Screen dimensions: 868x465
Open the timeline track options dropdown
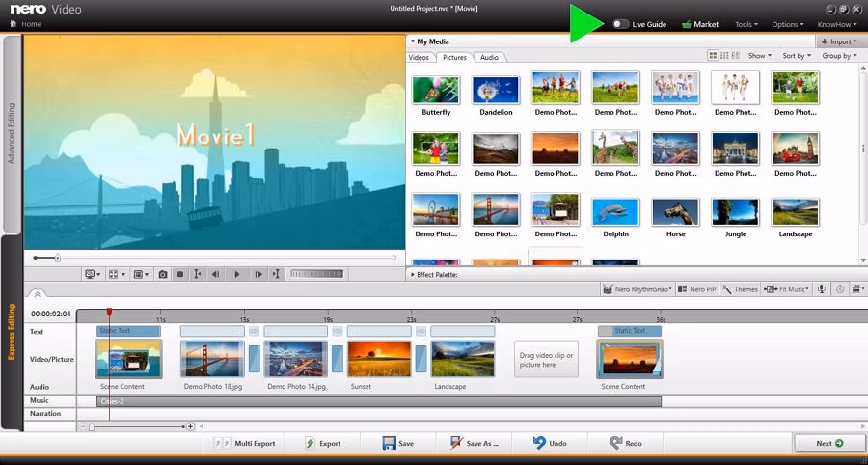(858, 289)
